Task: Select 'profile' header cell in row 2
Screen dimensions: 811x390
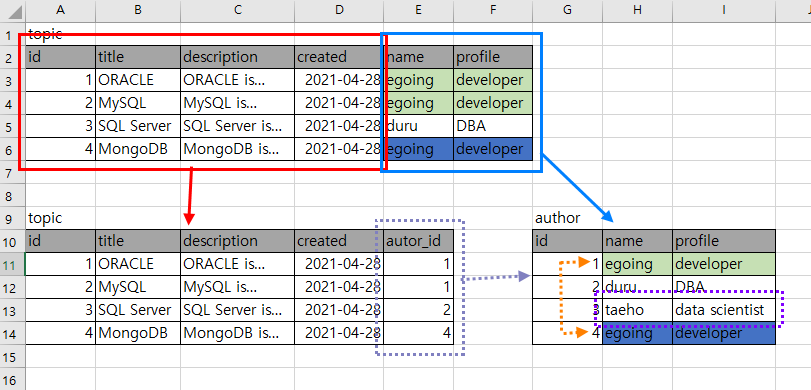Action: click(493, 57)
